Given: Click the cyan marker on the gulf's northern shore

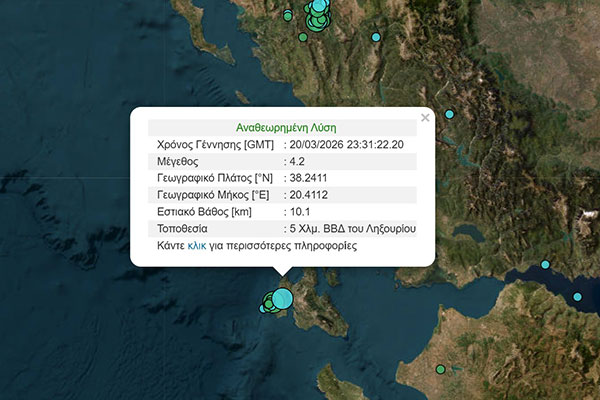Looking at the screenshot, I should (x=545, y=265).
